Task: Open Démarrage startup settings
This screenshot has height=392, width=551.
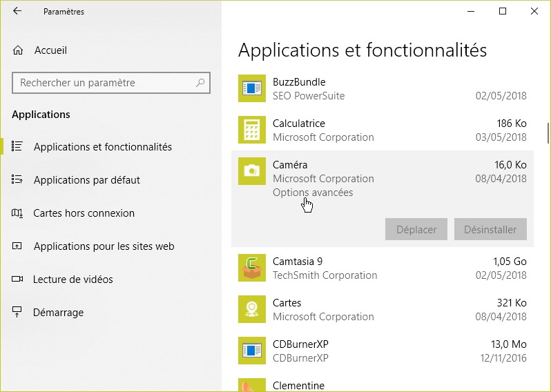Action: click(58, 313)
